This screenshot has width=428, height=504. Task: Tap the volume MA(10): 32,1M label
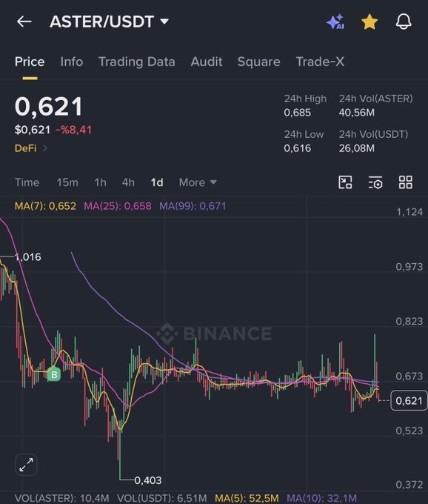[321, 498]
